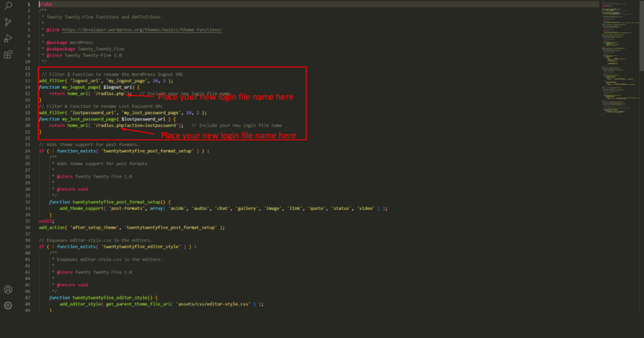Click the add_theme_support call
This screenshot has height=338, width=644.
tap(81, 209)
